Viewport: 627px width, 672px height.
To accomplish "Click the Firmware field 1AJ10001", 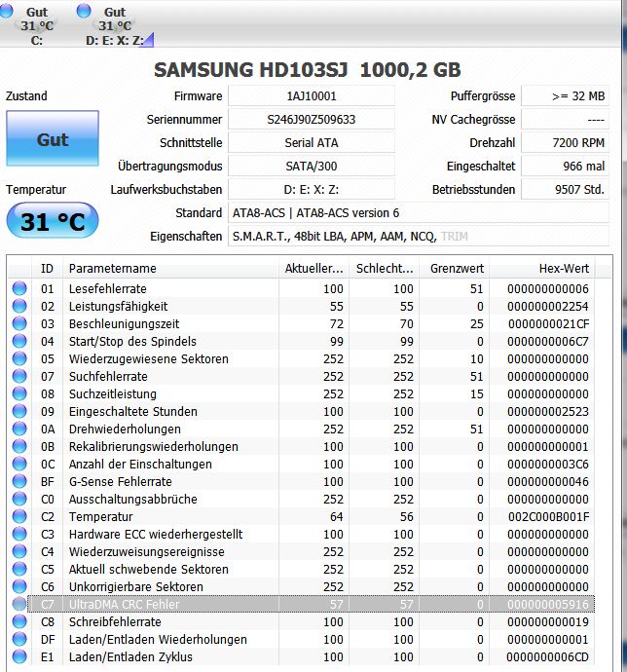I will (x=312, y=96).
